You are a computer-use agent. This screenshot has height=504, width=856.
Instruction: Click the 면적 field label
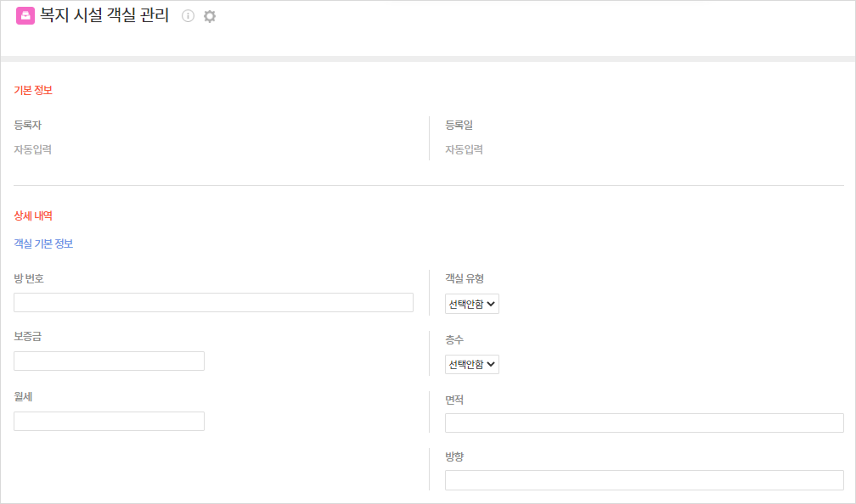(454, 400)
